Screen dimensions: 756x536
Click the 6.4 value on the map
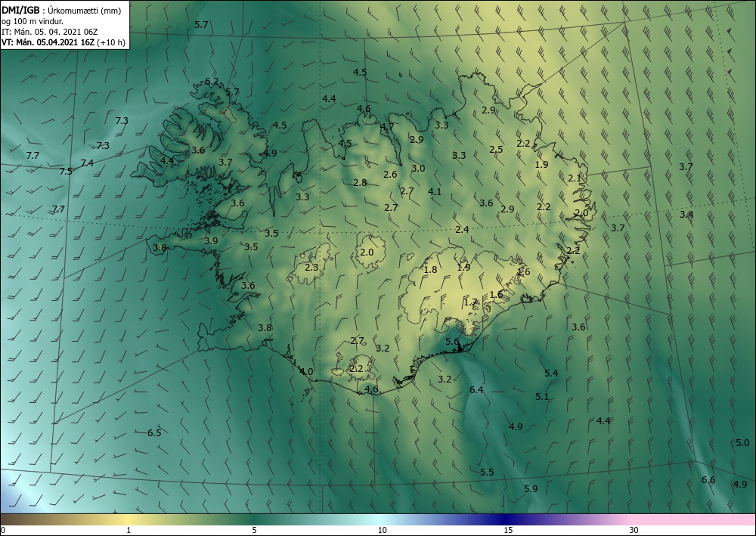click(x=476, y=389)
